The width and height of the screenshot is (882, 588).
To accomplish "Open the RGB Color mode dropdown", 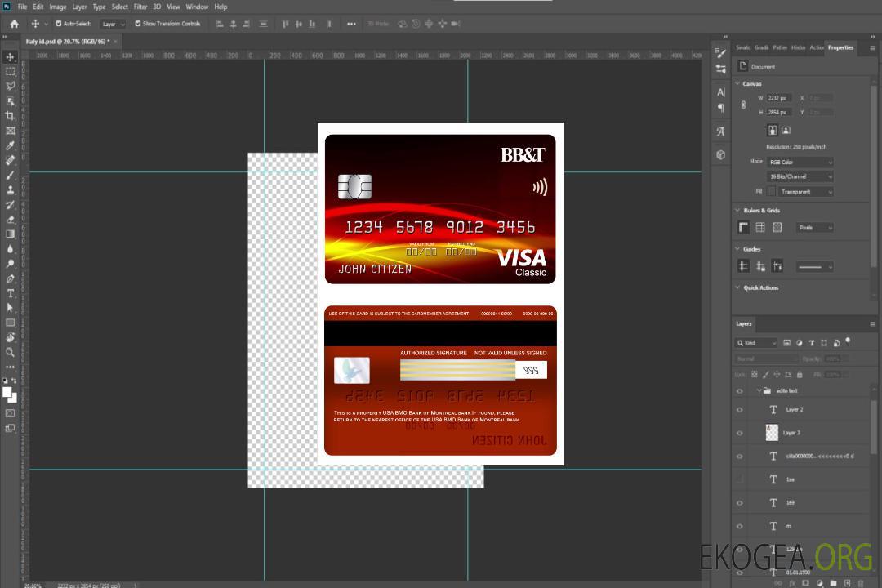I will [800, 162].
